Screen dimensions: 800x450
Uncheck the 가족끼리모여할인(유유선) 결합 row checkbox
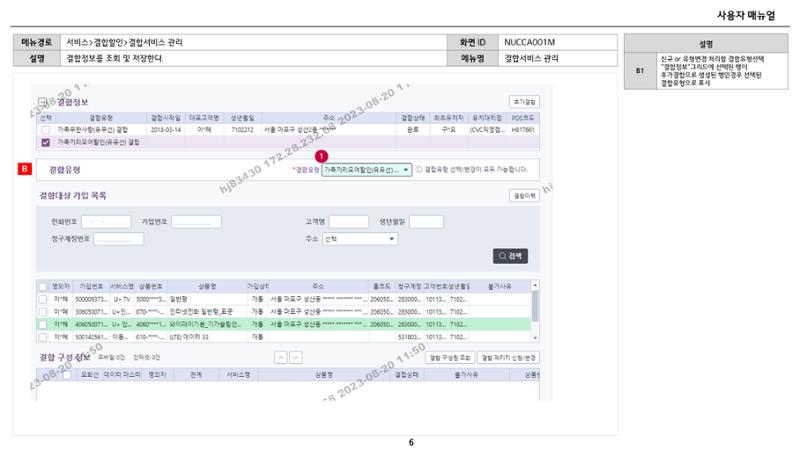coord(45,142)
